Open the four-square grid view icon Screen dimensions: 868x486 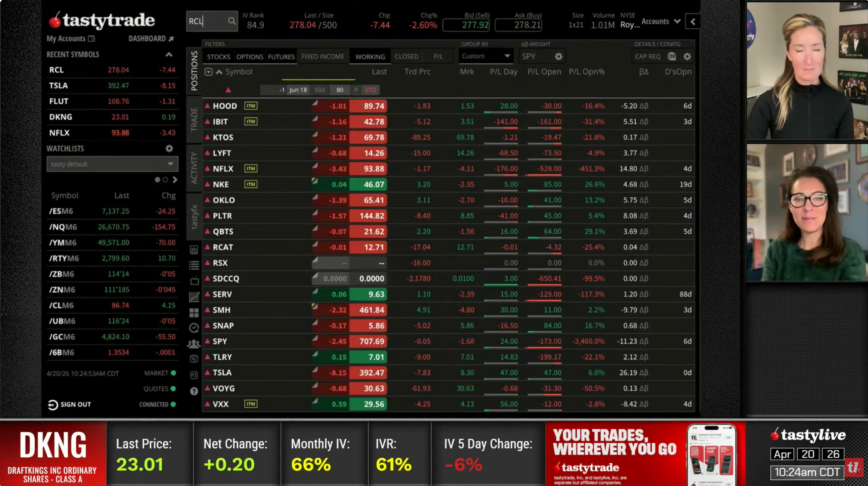(194, 312)
